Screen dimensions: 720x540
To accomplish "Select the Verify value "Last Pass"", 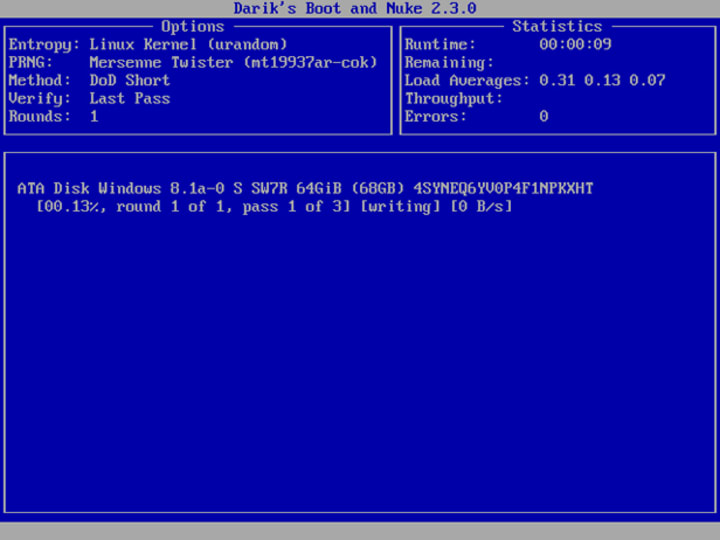I will 129,99.
